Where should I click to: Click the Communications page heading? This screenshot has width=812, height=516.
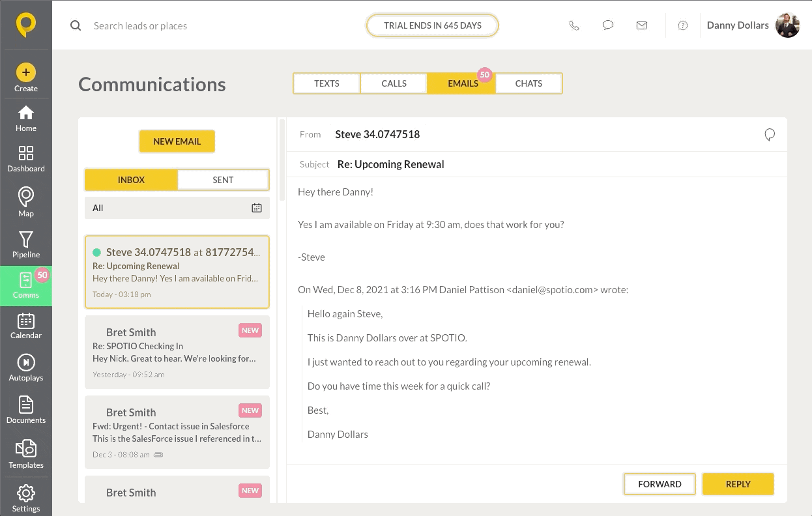(152, 84)
